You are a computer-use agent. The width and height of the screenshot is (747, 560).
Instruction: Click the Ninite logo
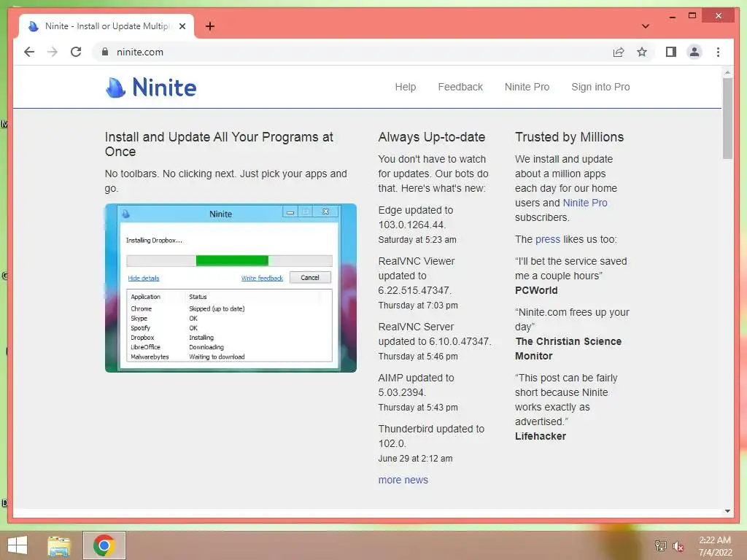[150, 87]
